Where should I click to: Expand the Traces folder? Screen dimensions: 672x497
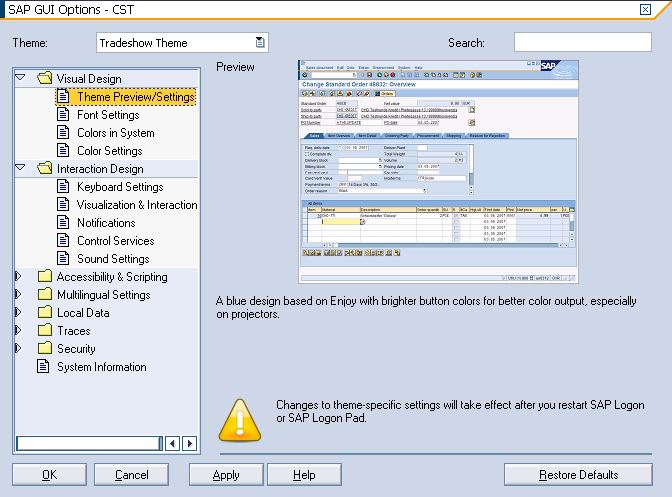click(x=18, y=330)
